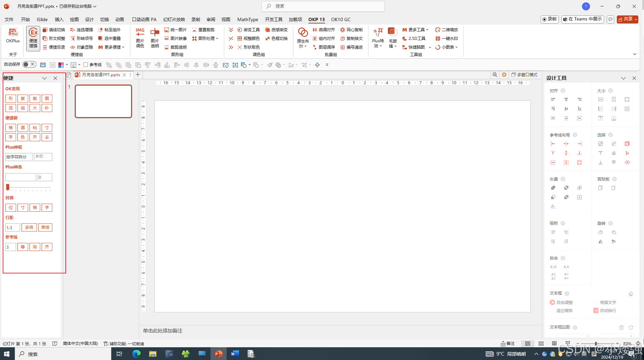Click the 统一图片 tool
This screenshot has height=360, width=644.
pyautogui.click(x=175, y=30)
